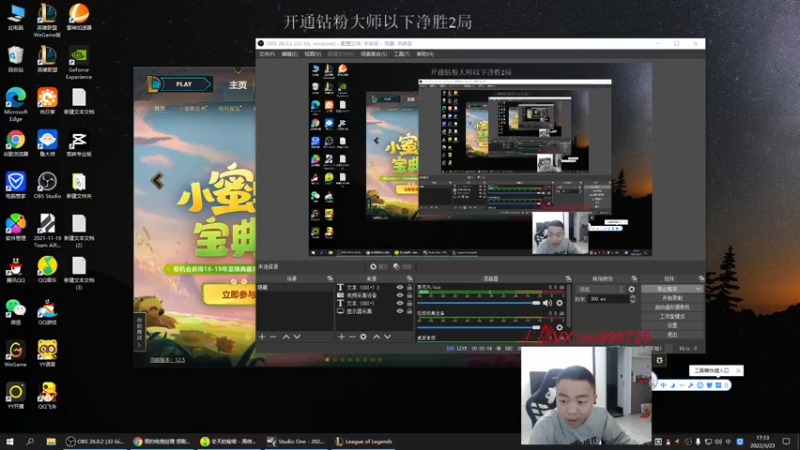Open source properties gear in Sources panel toolbar

point(363,337)
